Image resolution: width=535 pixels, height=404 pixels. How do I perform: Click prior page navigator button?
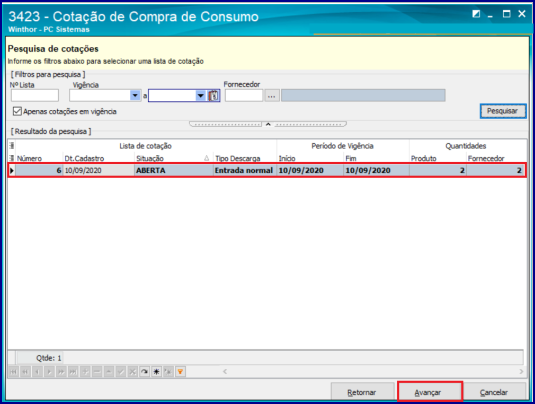pos(25,372)
